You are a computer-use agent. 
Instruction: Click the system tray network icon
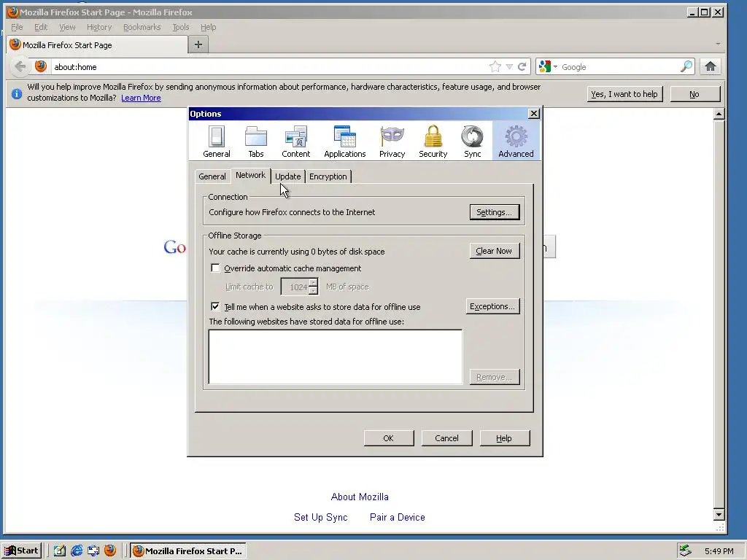click(x=685, y=551)
